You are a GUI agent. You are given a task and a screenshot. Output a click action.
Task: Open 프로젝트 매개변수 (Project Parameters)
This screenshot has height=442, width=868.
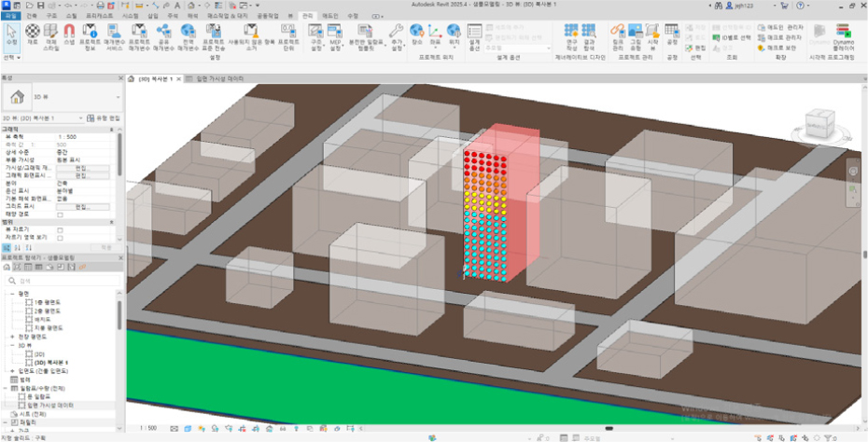click(x=139, y=36)
